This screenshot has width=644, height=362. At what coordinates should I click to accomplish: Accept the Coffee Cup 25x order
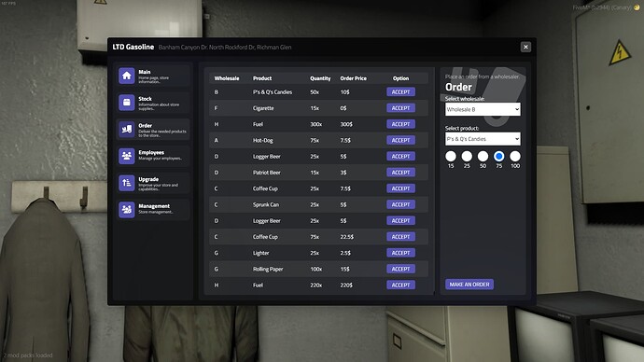coord(400,188)
